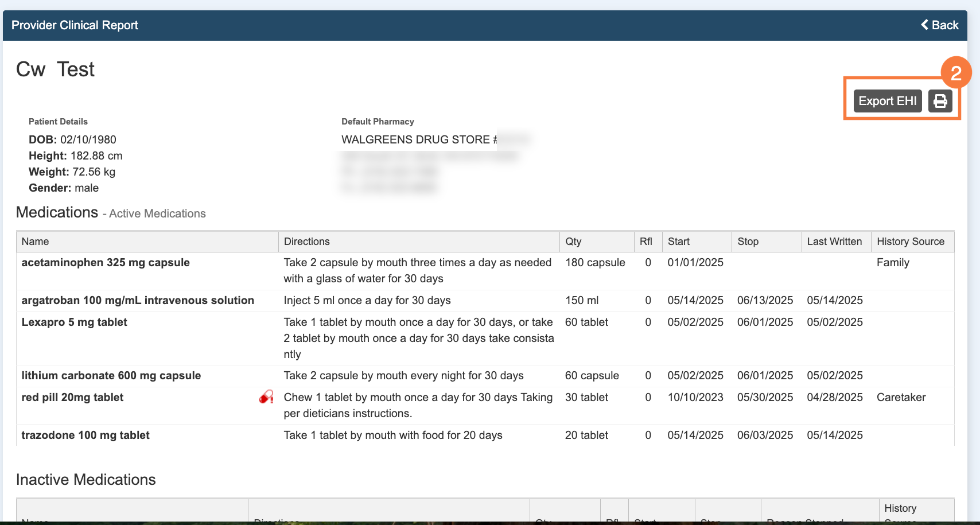Click the History Source column header

910,242
